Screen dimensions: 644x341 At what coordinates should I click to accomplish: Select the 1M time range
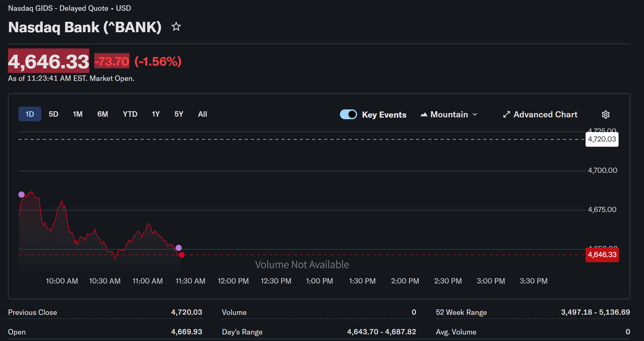(x=77, y=114)
